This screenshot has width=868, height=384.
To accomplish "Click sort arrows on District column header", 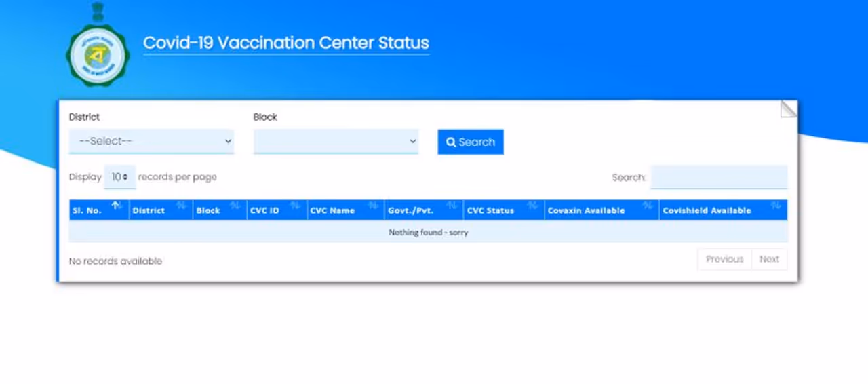I will [x=181, y=206].
